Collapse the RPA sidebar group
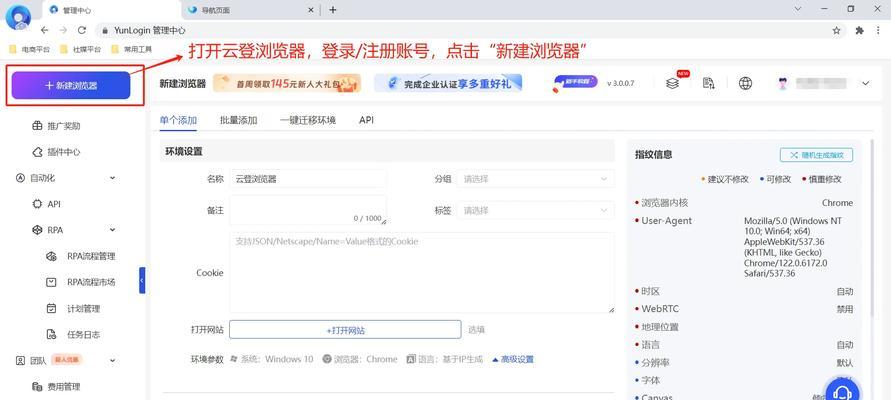Image resolution: width=891 pixels, height=400 pixels. (x=113, y=230)
